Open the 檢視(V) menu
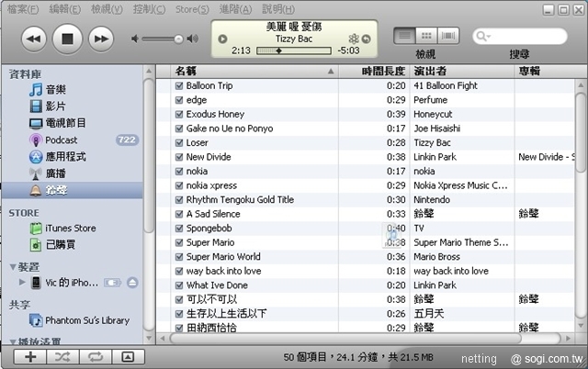This screenshot has height=369, width=588. click(x=107, y=9)
